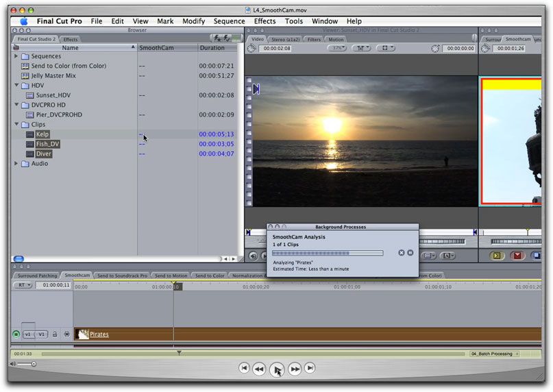Open Surround Patching timeline tab
Viewport: 553px width, 392px height.
[x=37, y=275]
